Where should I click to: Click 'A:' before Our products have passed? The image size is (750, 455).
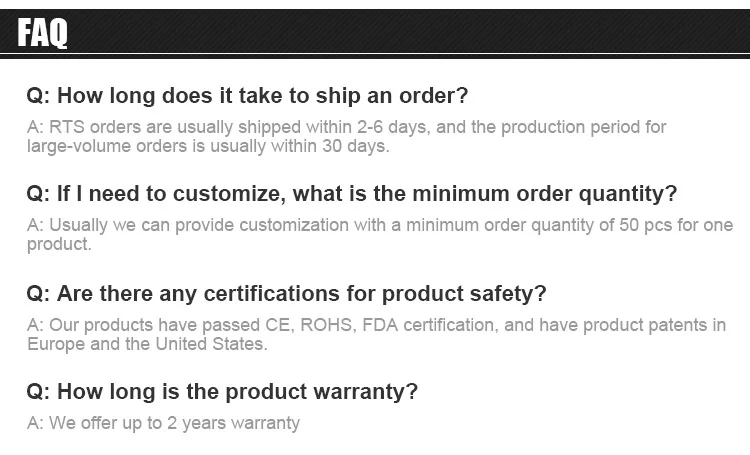(35, 325)
